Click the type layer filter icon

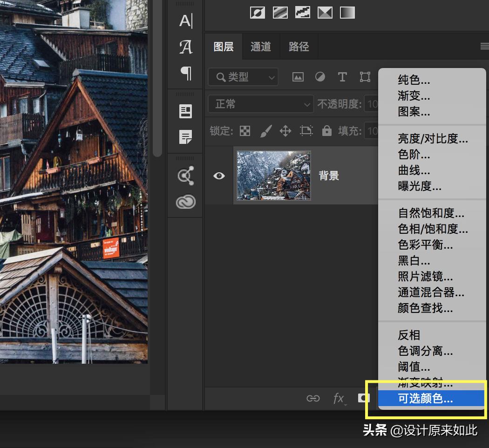click(x=342, y=77)
